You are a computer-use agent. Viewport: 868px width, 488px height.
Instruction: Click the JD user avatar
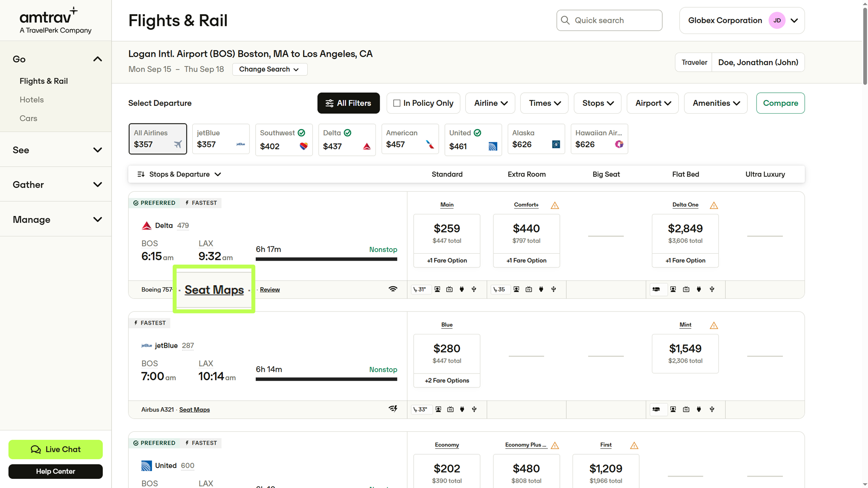click(777, 20)
